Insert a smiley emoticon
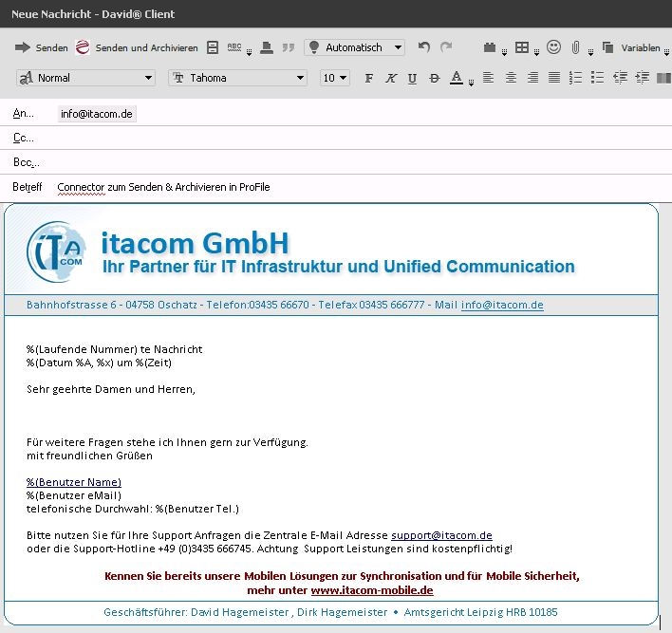The image size is (672, 633). [553, 47]
